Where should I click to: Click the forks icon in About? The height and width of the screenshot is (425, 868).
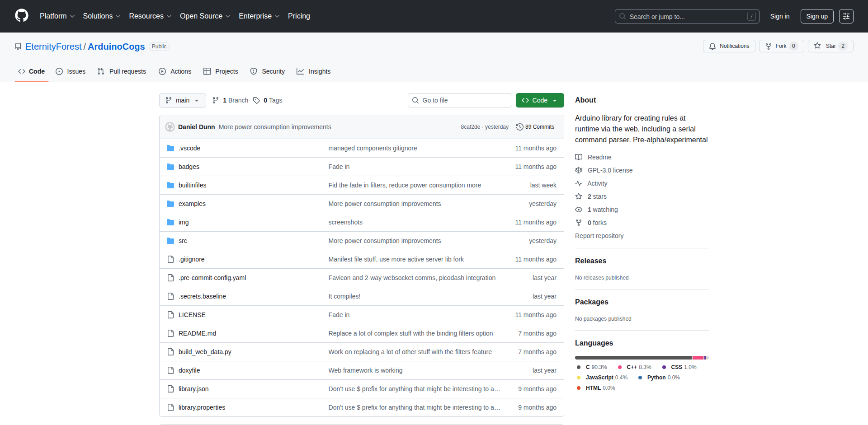579,223
